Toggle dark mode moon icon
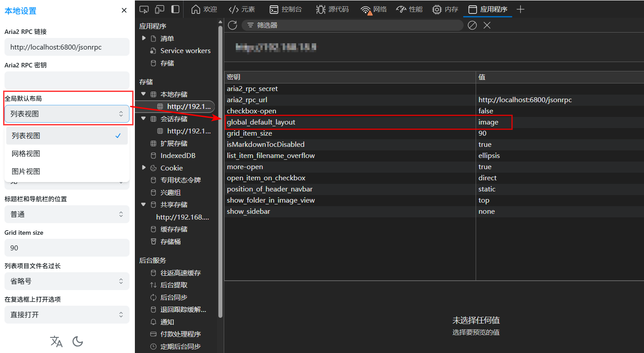The width and height of the screenshot is (644, 353). (x=78, y=342)
